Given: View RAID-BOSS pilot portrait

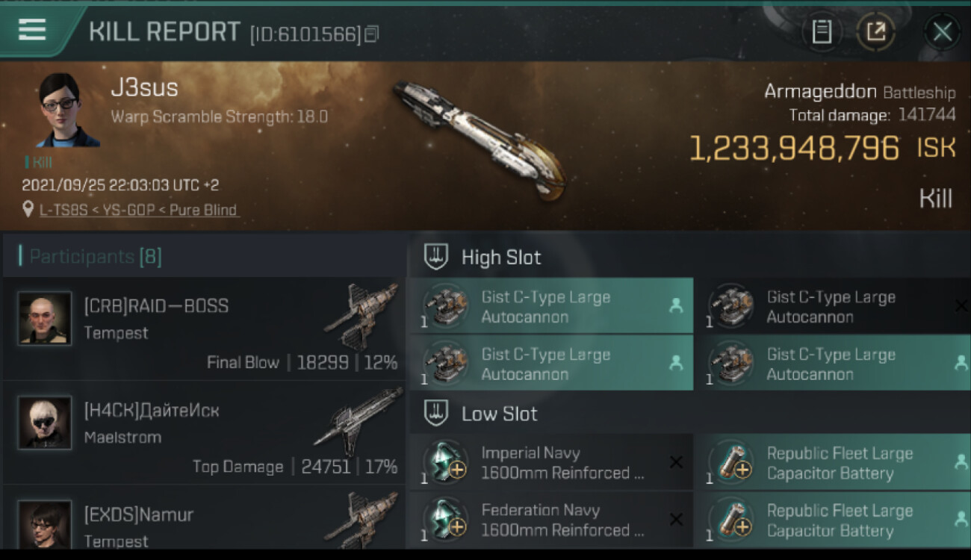Looking at the screenshot, I should [45, 318].
